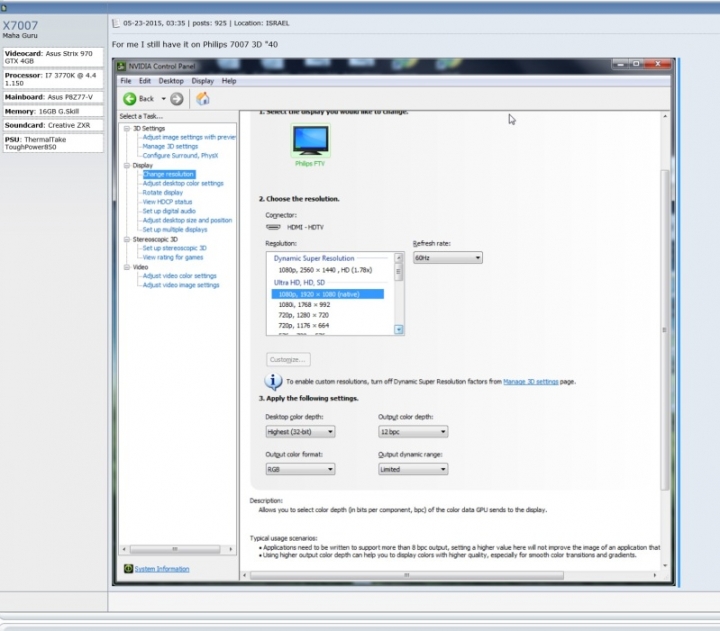Open the File menu

pos(126,81)
